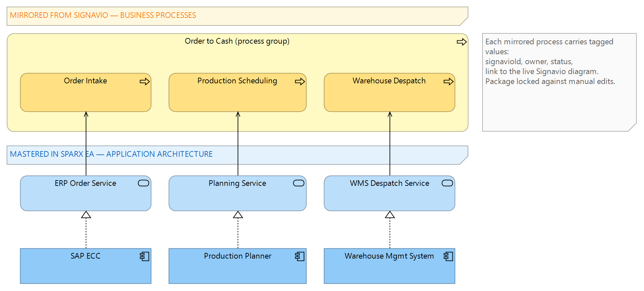Select the Warehouse Despatch process element
This screenshot has height=291, width=644.
pos(389,93)
